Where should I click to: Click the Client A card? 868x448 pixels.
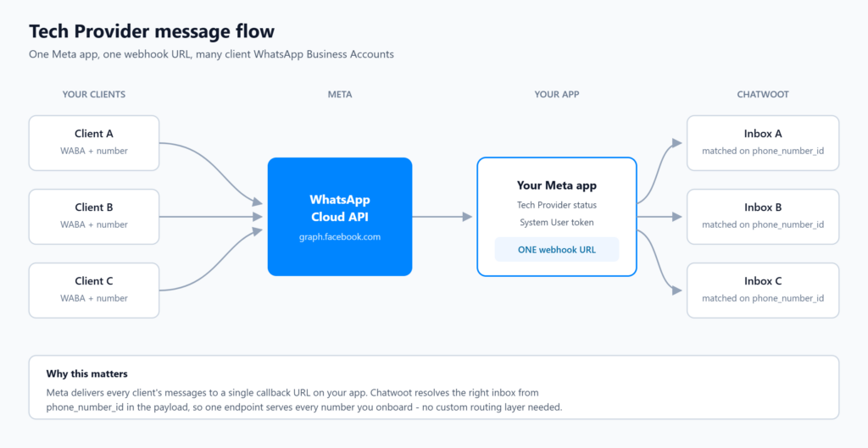click(94, 142)
